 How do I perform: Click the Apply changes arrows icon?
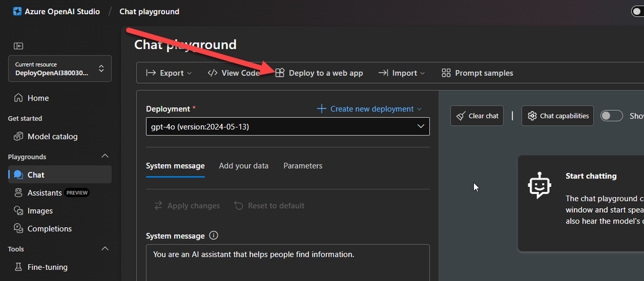click(158, 206)
